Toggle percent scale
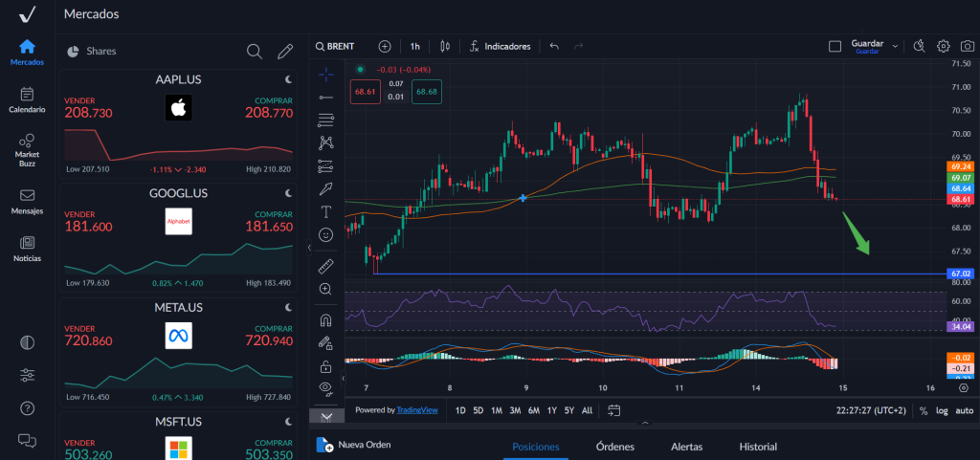 [x=924, y=410]
